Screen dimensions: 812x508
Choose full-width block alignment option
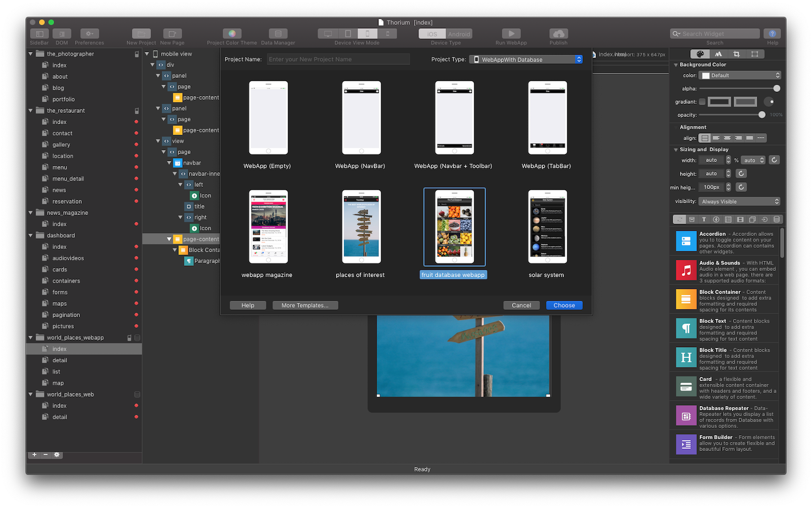pos(704,138)
